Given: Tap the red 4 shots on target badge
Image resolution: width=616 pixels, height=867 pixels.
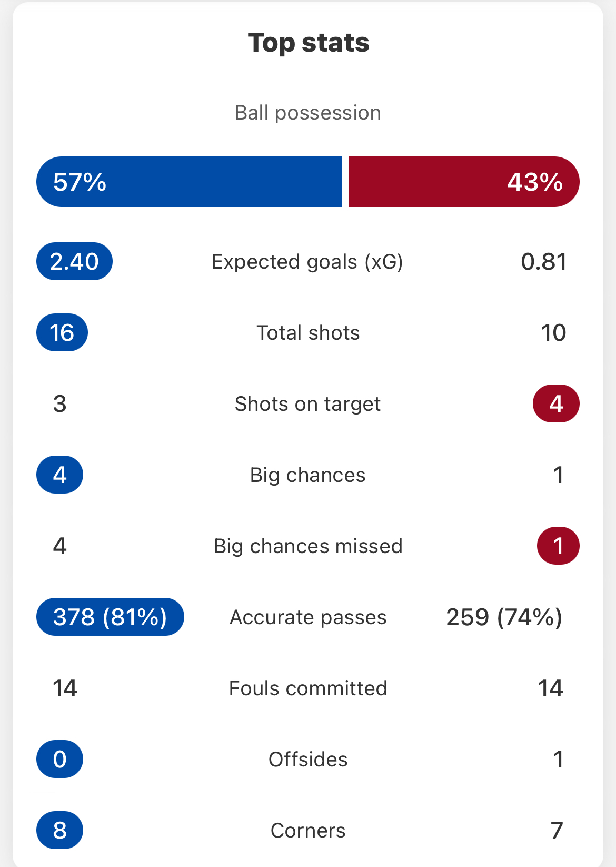Looking at the screenshot, I should 557,403.
